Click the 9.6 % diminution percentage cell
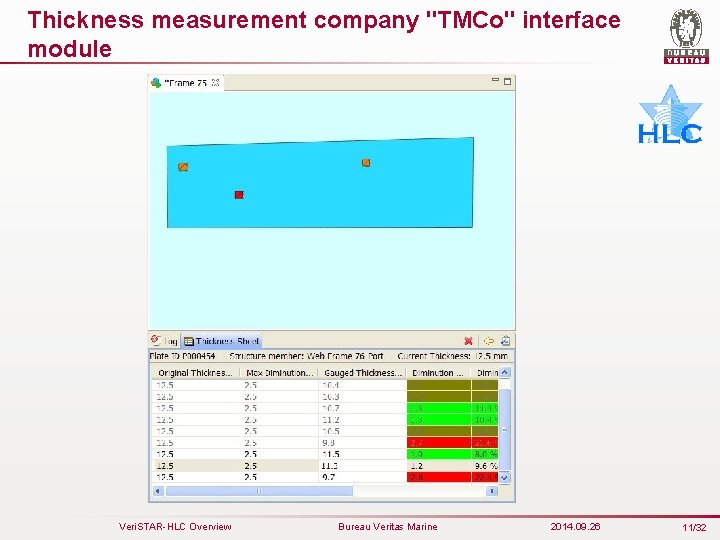The height and width of the screenshot is (540, 720). click(x=485, y=466)
